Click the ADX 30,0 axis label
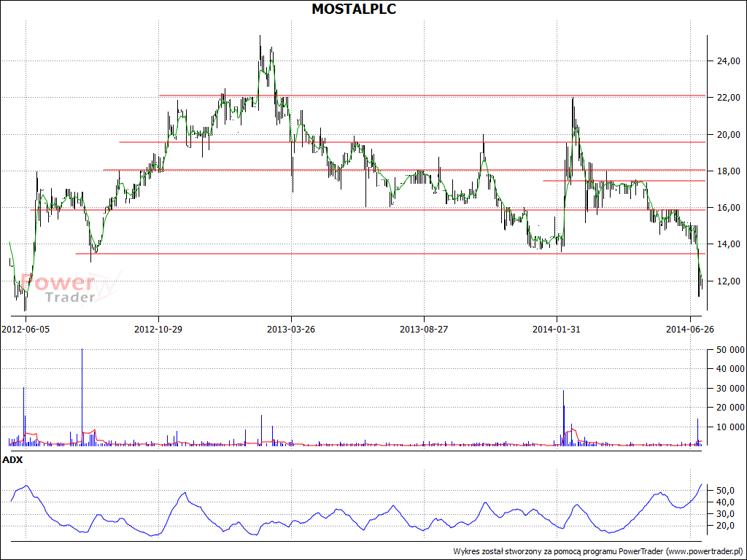Screen dimensions: 747x560 (726, 514)
